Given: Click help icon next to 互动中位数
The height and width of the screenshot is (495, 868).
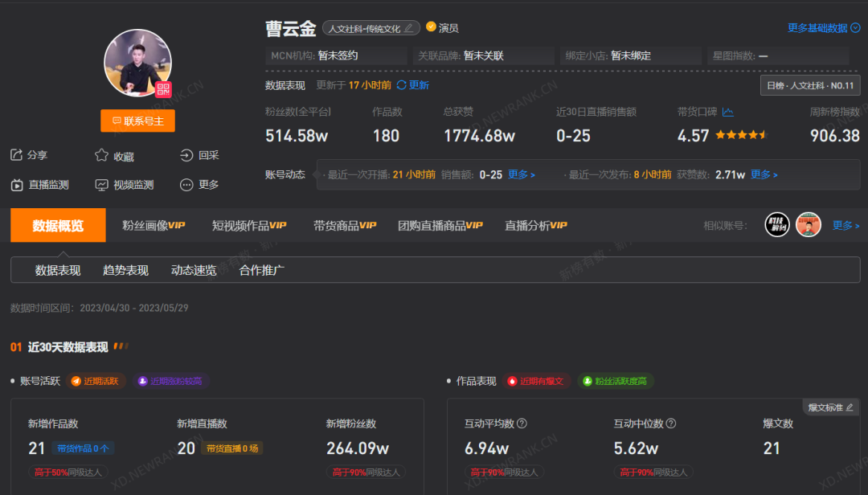Looking at the screenshot, I should click(671, 423).
